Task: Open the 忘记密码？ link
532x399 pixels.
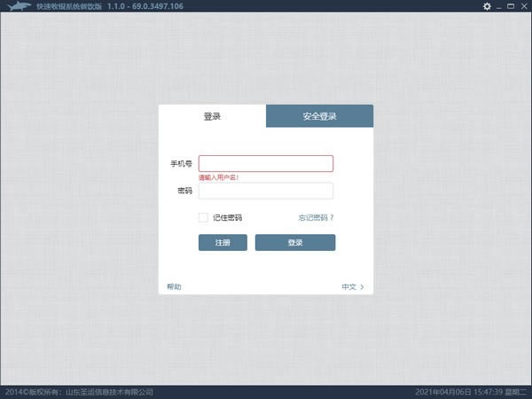Action: 316,217
